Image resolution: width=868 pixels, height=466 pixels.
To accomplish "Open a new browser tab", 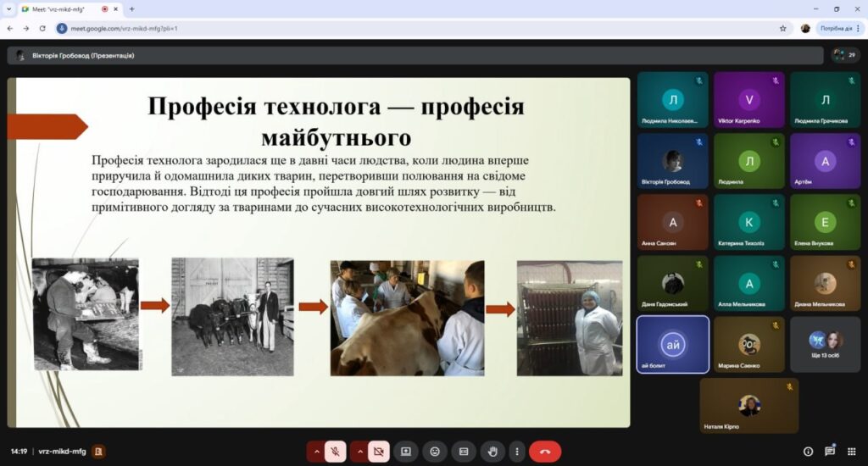I will tap(131, 8).
